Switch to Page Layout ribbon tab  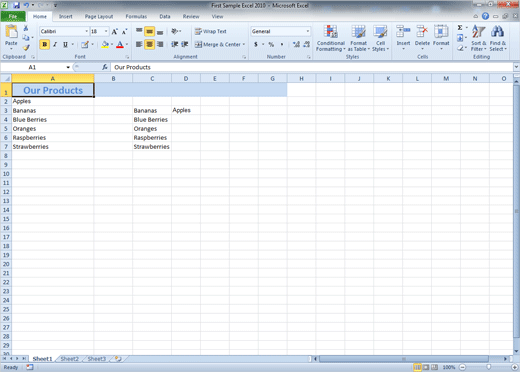click(99, 16)
